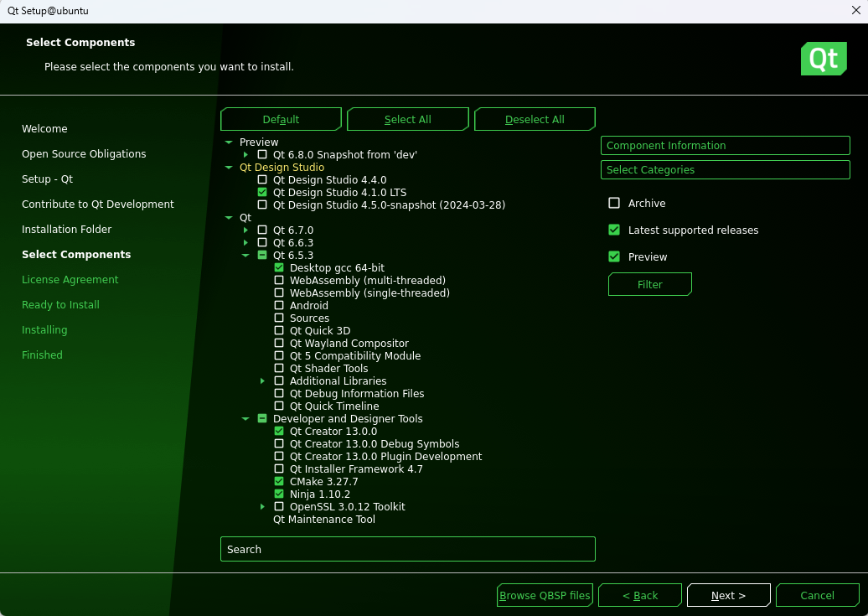The width and height of the screenshot is (868, 616).
Task: Uncheck Latest supported releases filter
Action: pos(614,230)
